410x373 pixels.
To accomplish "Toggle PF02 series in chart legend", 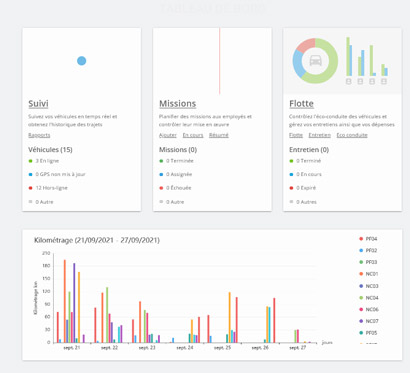I will coord(368,250).
